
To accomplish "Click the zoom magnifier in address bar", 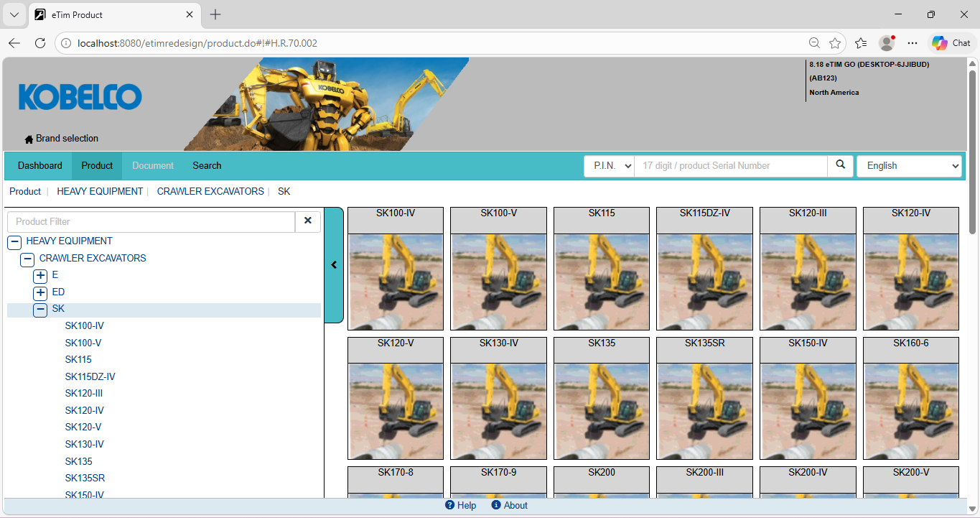I will tap(814, 43).
